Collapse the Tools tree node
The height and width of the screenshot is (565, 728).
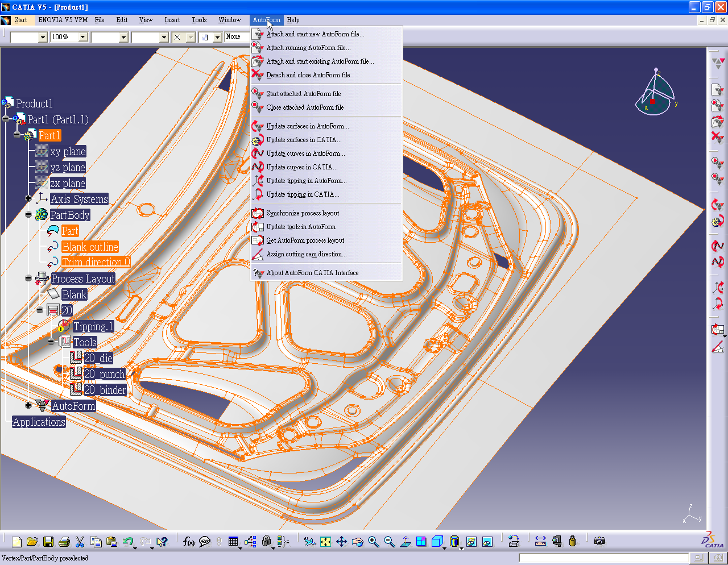click(x=51, y=342)
